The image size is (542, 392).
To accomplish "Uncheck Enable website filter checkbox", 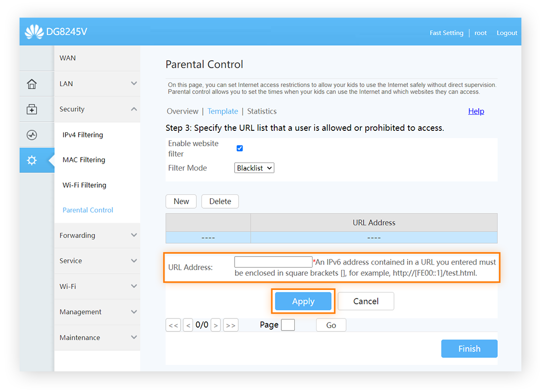I will (x=240, y=148).
